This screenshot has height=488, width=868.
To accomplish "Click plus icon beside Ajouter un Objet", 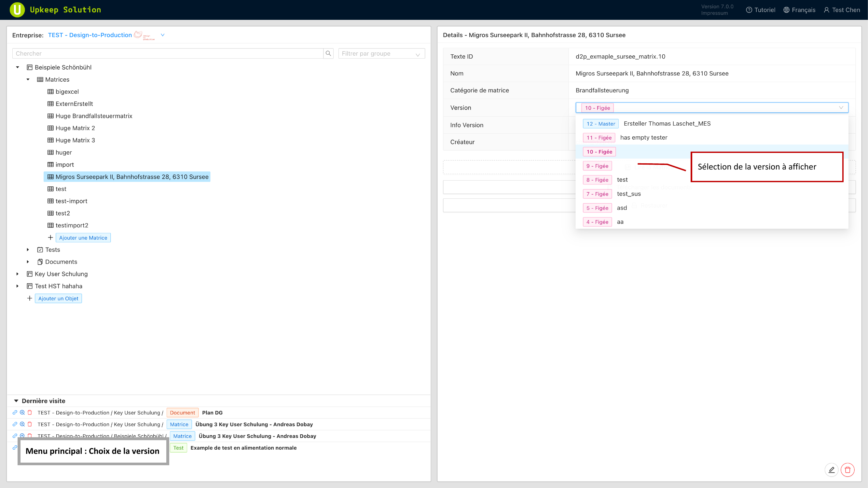I will (30, 298).
